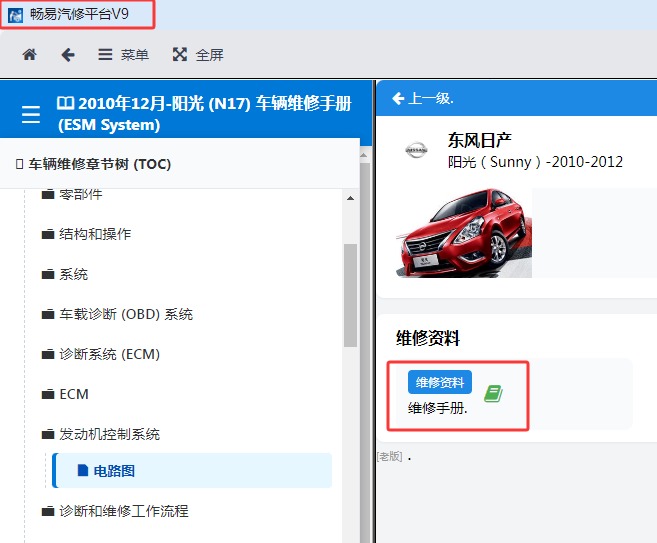Viewport: 657px width, 543px height.
Task: Toggle the hamburger sidebar menu in manual header
Action: pos(31,114)
